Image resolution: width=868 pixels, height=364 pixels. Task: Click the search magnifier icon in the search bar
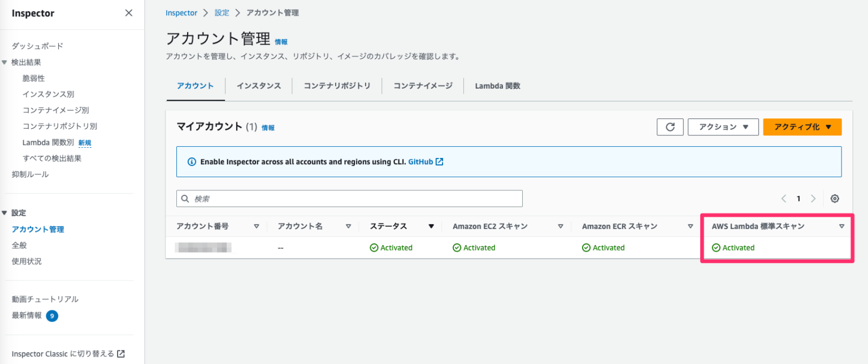185,198
